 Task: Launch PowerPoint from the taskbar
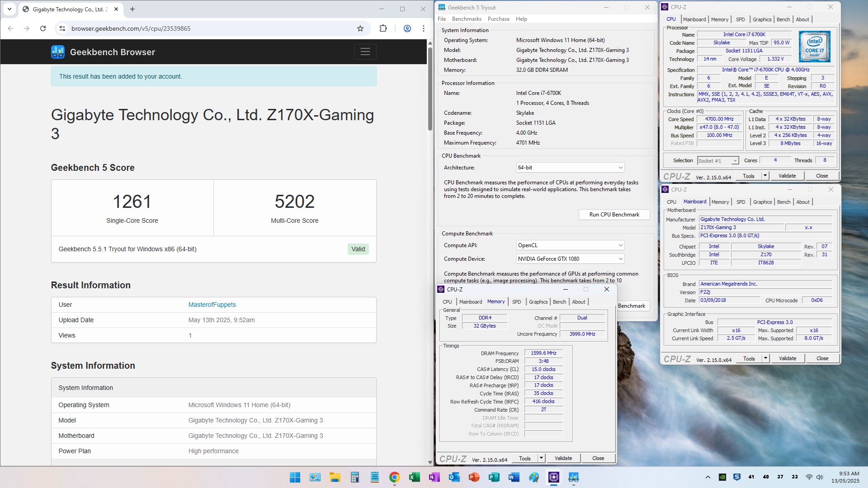(474, 477)
